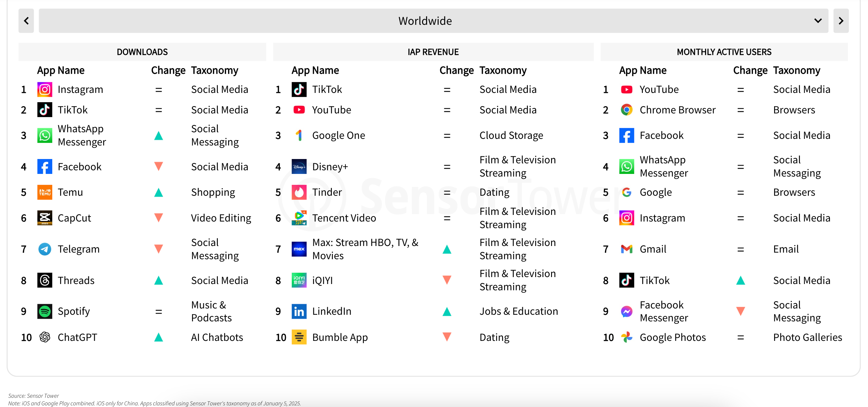Click the left navigation chevron arrow

[26, 20]
